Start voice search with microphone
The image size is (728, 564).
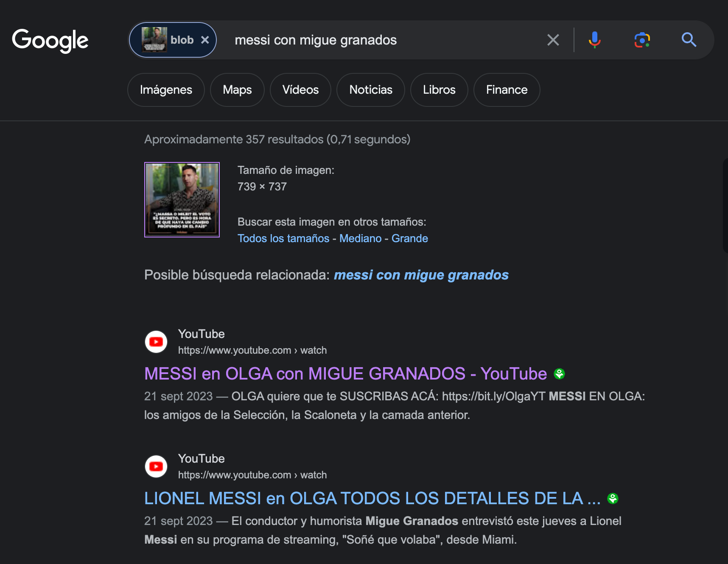point(594,40)
